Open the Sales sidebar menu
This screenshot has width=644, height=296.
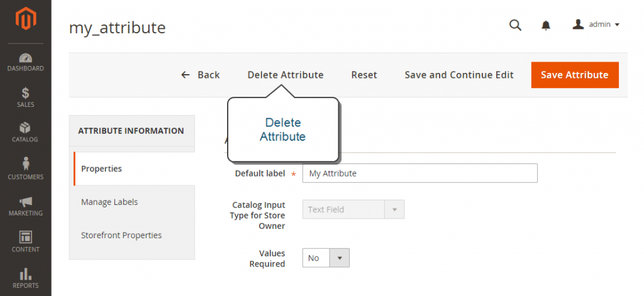click(x=25, y=97)
